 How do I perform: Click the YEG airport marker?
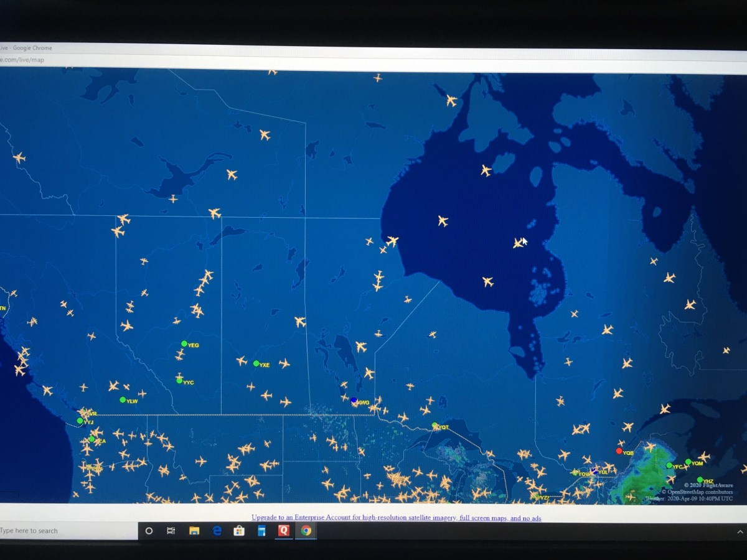[x=184, y=343]
